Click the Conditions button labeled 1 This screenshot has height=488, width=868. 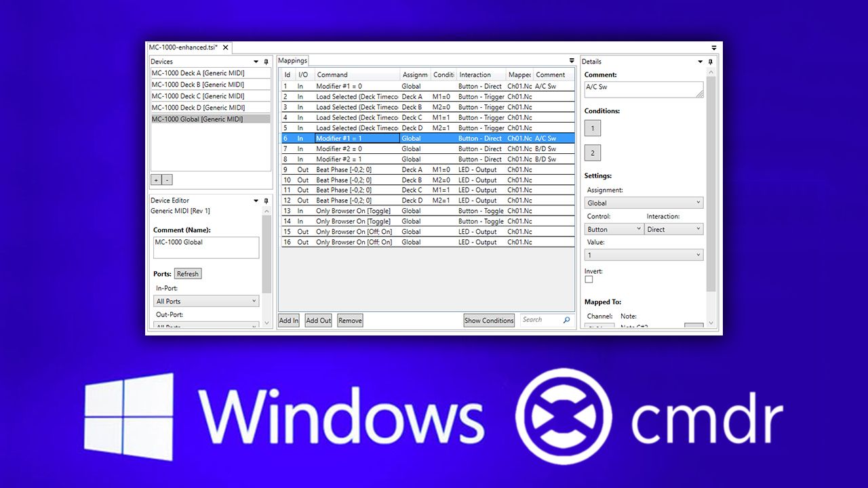tap(593, 128)
